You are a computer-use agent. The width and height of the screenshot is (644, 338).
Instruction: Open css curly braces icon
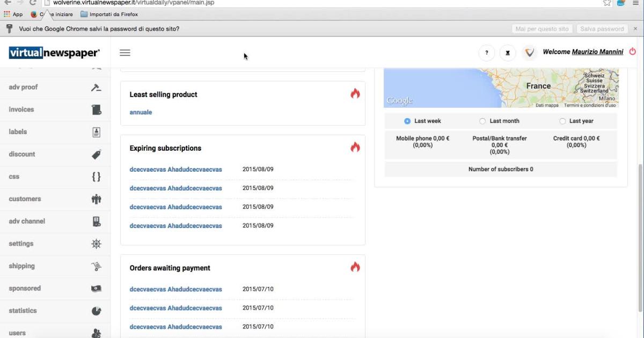point(96,177)
